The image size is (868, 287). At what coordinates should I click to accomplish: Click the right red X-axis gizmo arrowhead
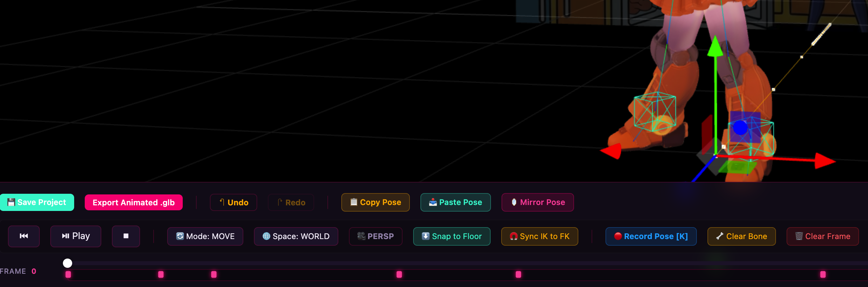825,160
